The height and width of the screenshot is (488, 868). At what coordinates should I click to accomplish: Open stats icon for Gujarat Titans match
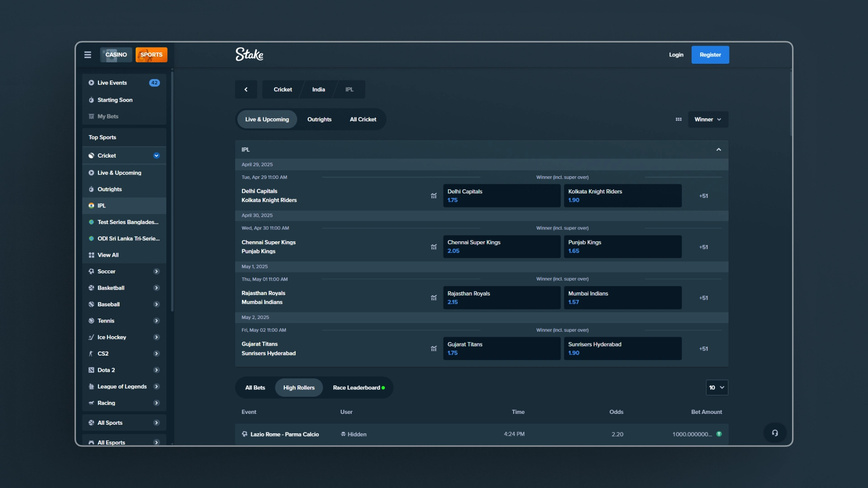tap(434, 348)
